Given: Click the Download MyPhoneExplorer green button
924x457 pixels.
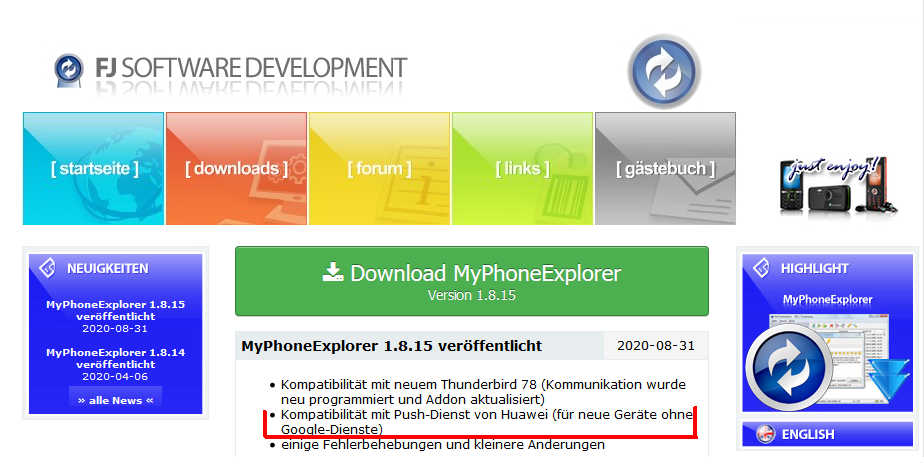Looking at the screenshot, I should [471, 282].
